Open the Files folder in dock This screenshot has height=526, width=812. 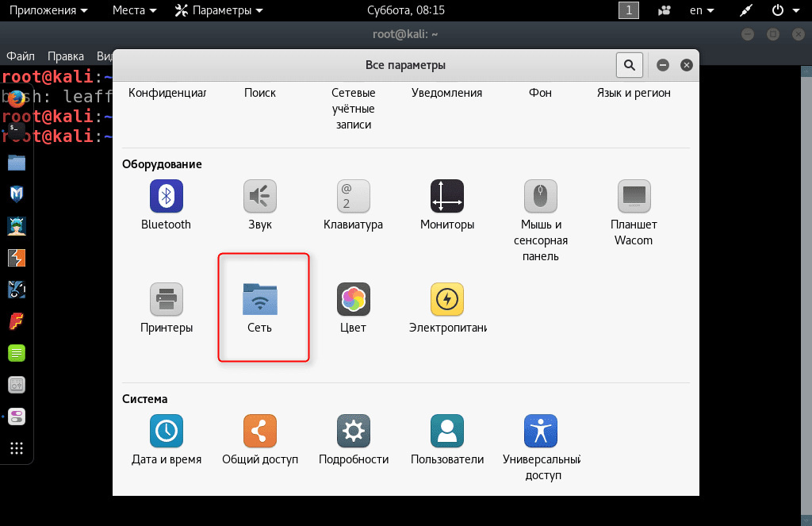point(17,163)
